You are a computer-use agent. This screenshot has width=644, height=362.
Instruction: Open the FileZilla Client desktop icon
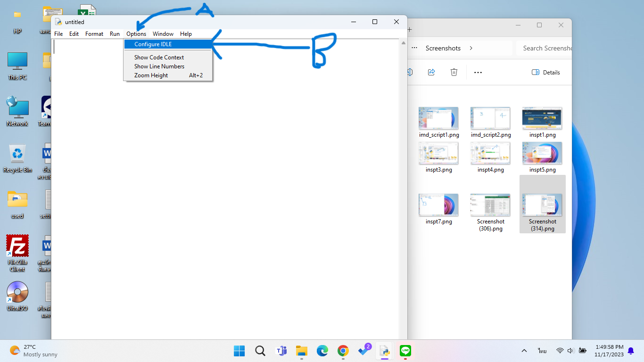[17, 247]
